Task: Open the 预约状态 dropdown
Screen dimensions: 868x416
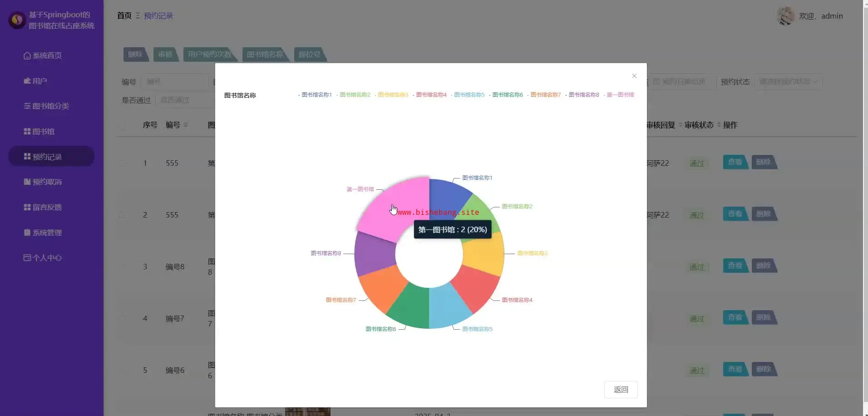Action: tap(788, 82)
